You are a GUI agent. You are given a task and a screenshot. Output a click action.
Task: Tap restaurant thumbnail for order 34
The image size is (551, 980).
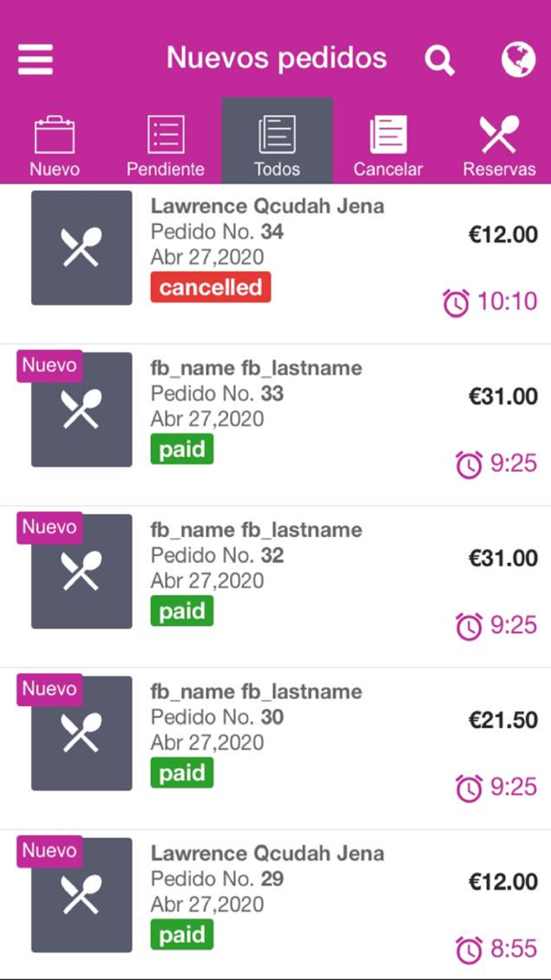82,248
